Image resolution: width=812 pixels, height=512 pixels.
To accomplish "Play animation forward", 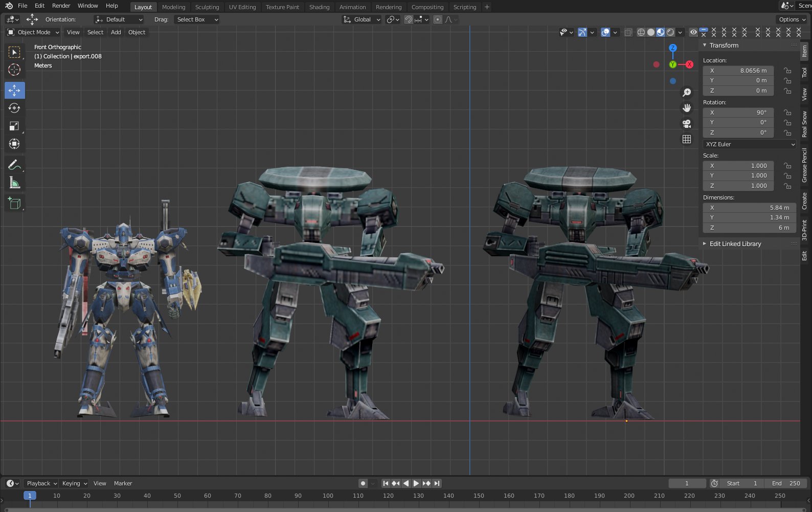I will [x=416, y=483].
